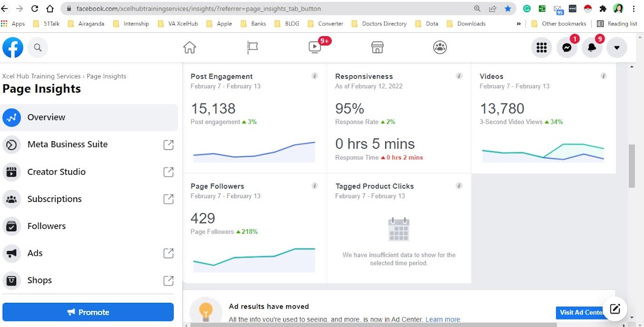Click the 13,780 video views value
Viewport: 644px width, 327px height.
[x=502, y=108]
